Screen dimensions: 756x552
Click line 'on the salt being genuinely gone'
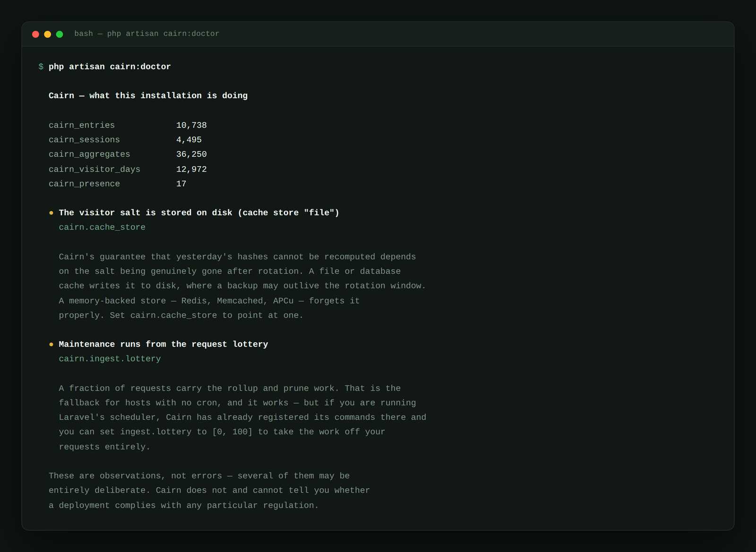pyautogui.click(x=230, y=271)
